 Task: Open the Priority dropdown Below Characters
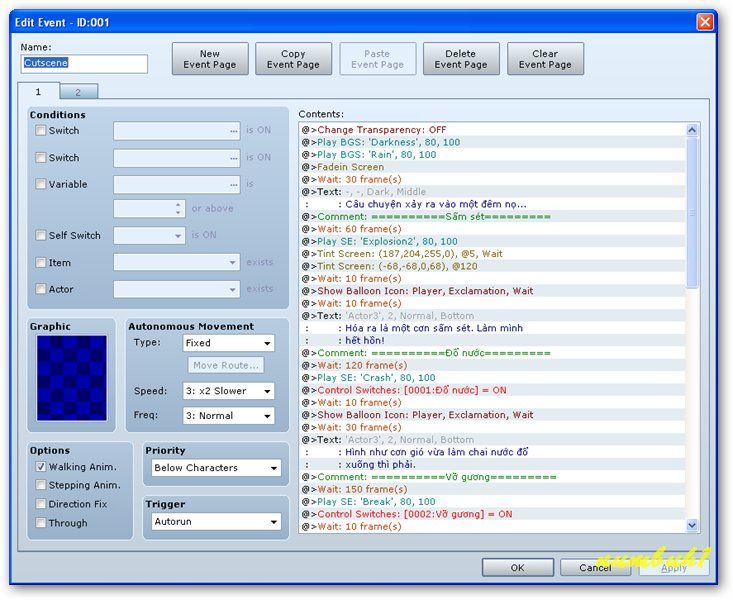216,468
